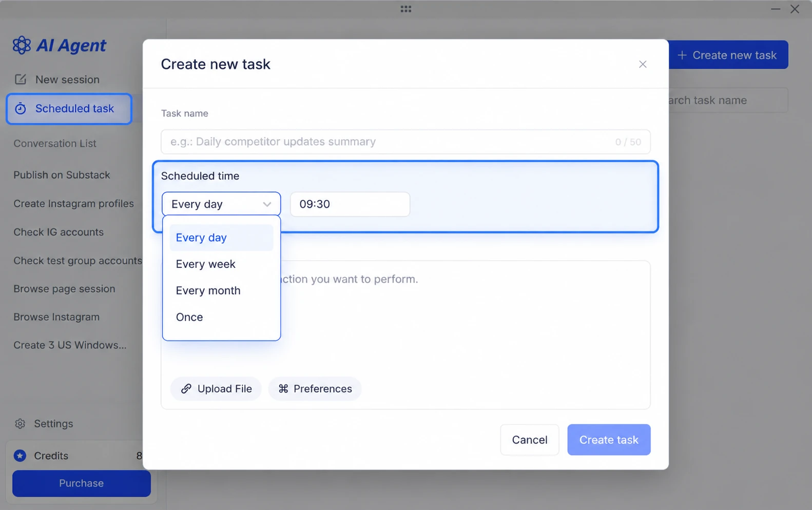The image size is (812, 510).
Task: Open the Check test group accounts conversation
Action: 78,261
